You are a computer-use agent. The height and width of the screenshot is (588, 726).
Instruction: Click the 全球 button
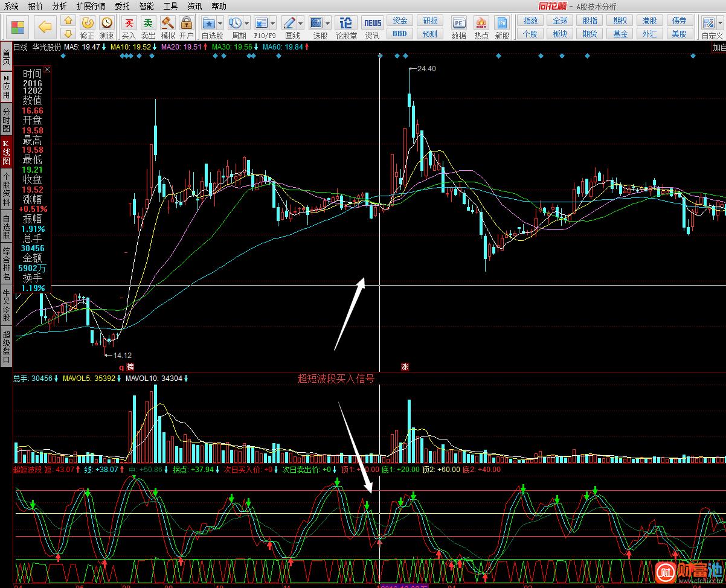pos(561,21)
